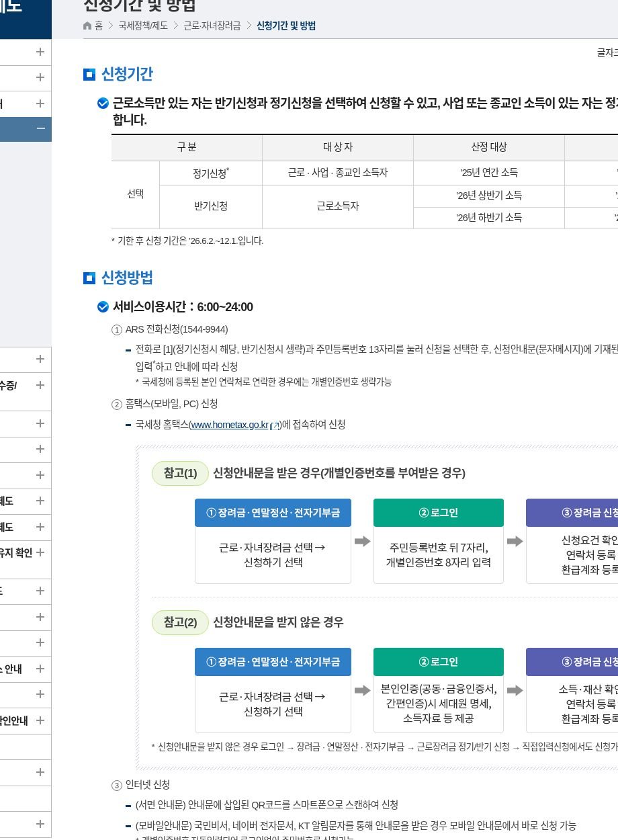Screen dimensions: 618x840
Task: Open the 국세정책/제도 breadcrumb link
Action: pos(143,26)
